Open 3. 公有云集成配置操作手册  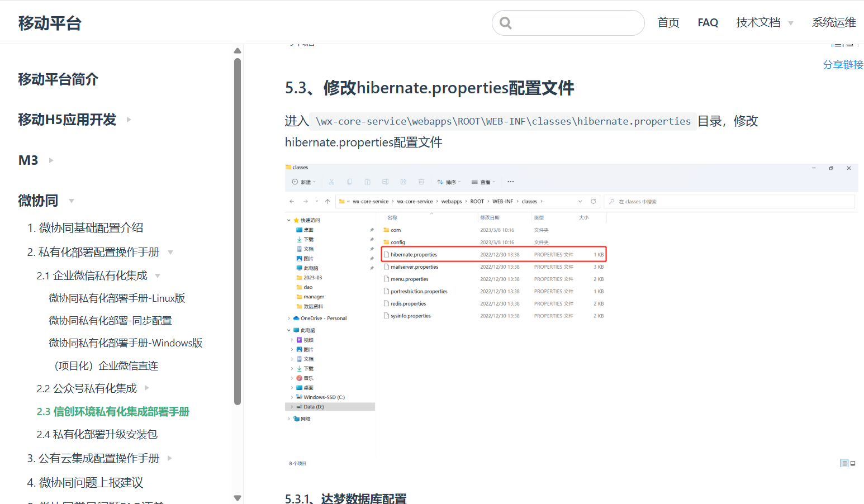tap(93, 458)
